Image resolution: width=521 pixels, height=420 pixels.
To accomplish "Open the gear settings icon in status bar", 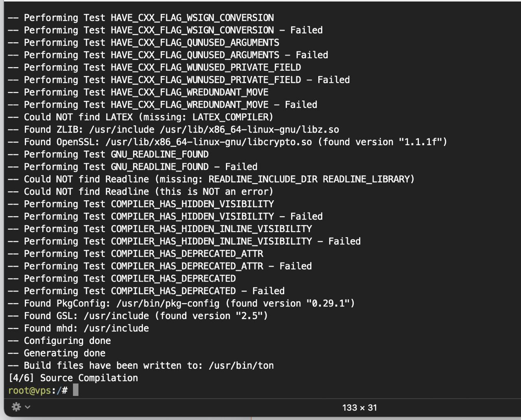I will (x=16, y=407).
